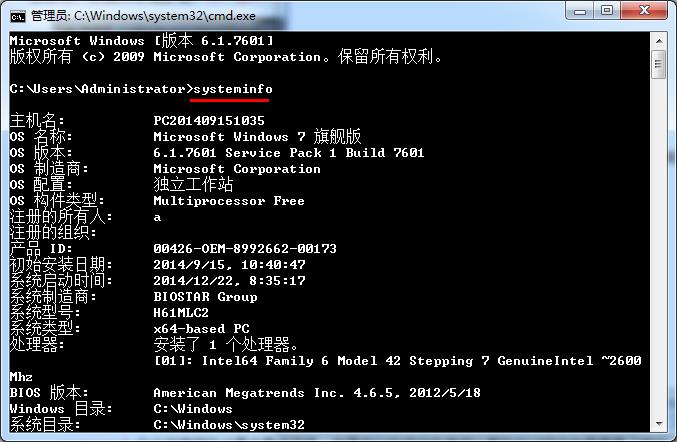Click the scrollbar up arrow
Image resolution: width=677 pixels, height=442 pixels.
(659, 41)
